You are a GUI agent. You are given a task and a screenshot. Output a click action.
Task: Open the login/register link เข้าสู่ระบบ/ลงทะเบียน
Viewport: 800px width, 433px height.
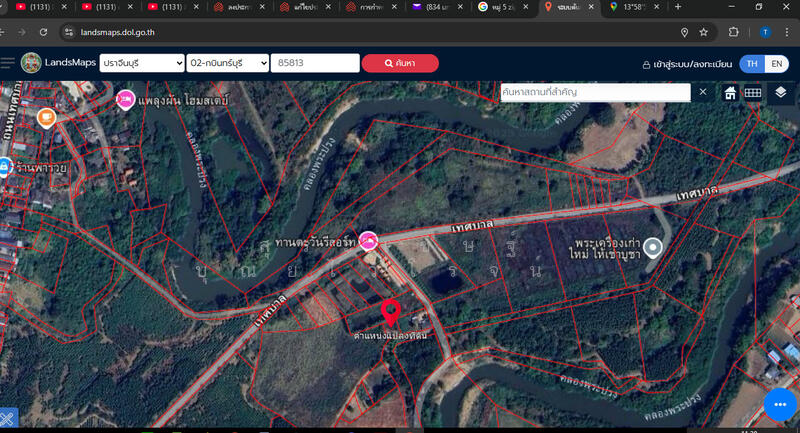pos(687,64)
